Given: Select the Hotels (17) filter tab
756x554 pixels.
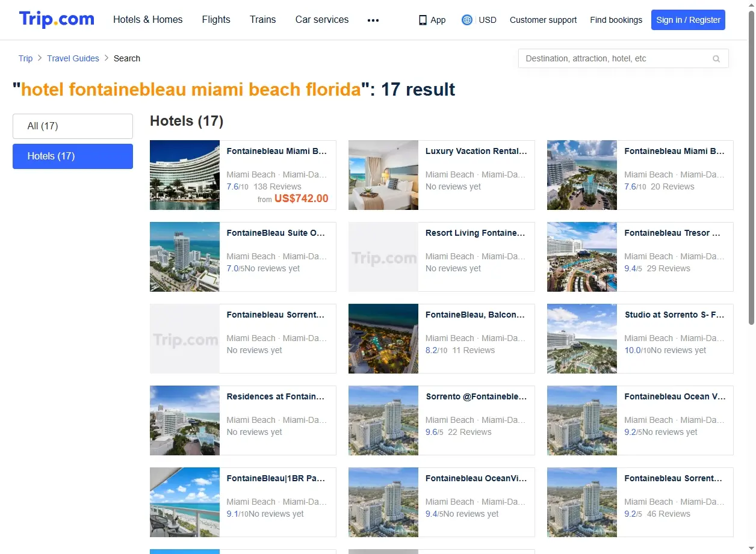Looking at the screenshot, I should click(73, 156).
